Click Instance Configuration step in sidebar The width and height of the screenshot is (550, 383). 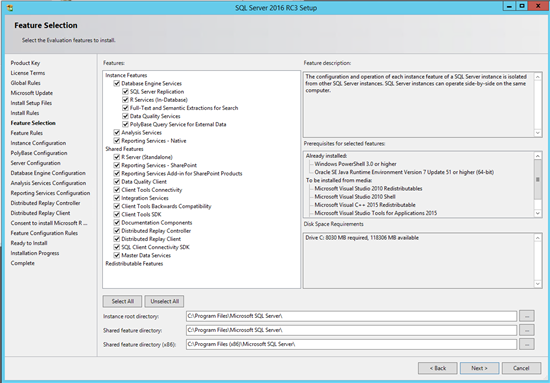coord(38,143)
